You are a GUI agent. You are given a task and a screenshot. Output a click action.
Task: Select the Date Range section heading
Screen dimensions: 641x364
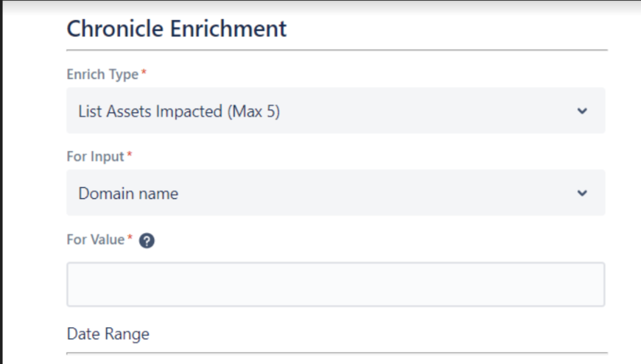[108, 334]
